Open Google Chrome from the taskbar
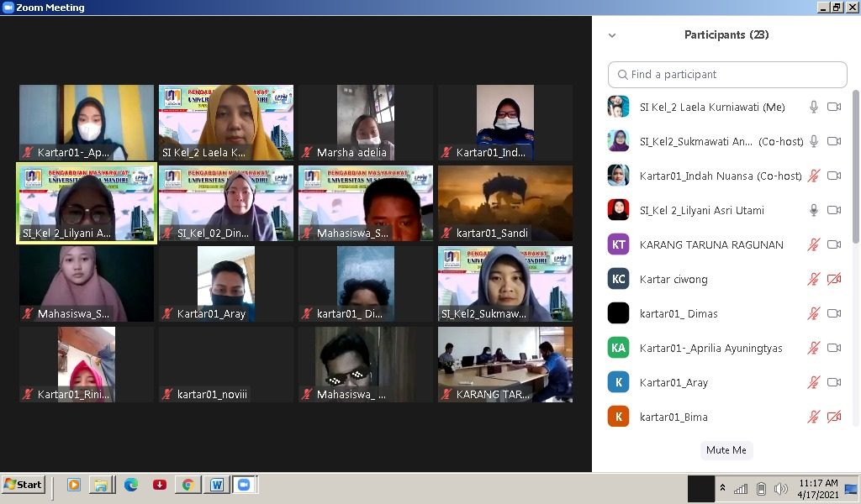This screenshot has width=861, height=504. click(188, 485)
